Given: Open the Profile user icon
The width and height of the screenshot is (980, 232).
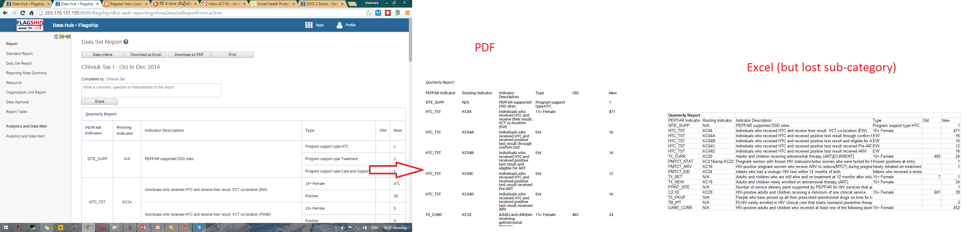Looking at the screenshot, I should click(x=339, y=25).
